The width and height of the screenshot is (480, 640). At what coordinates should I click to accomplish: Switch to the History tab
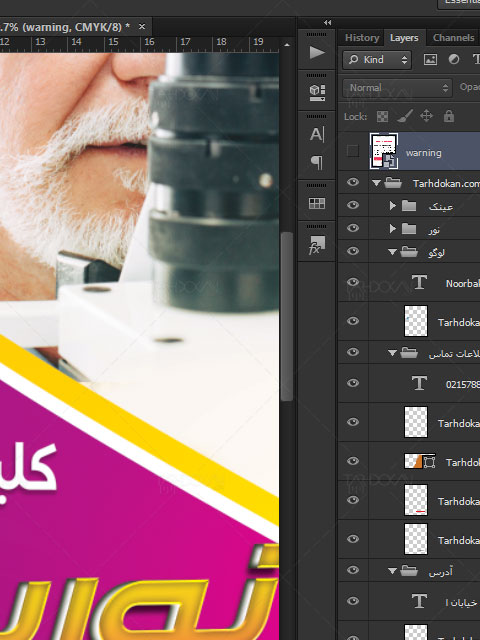pos(362,38)
